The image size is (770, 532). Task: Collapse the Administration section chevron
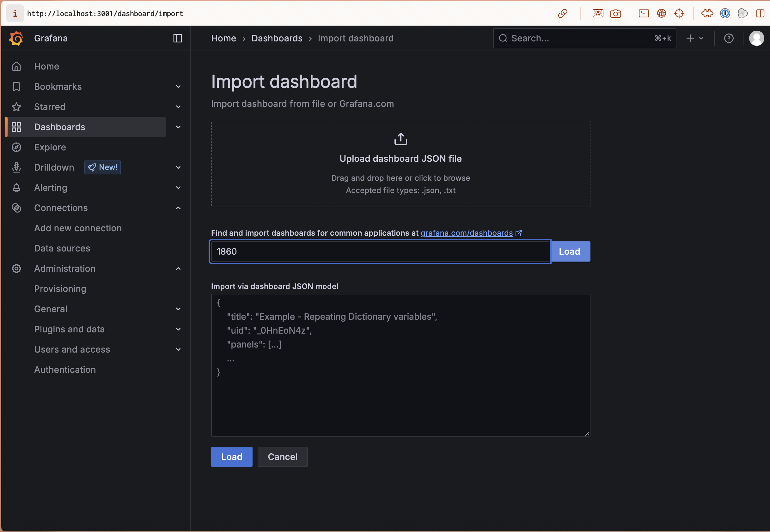click(178, 269)
